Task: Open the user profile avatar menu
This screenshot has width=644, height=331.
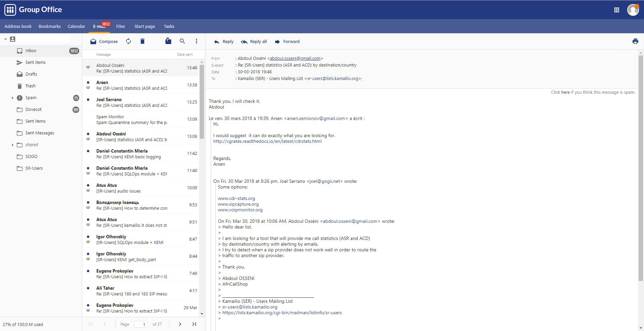Action: (633, 10)
